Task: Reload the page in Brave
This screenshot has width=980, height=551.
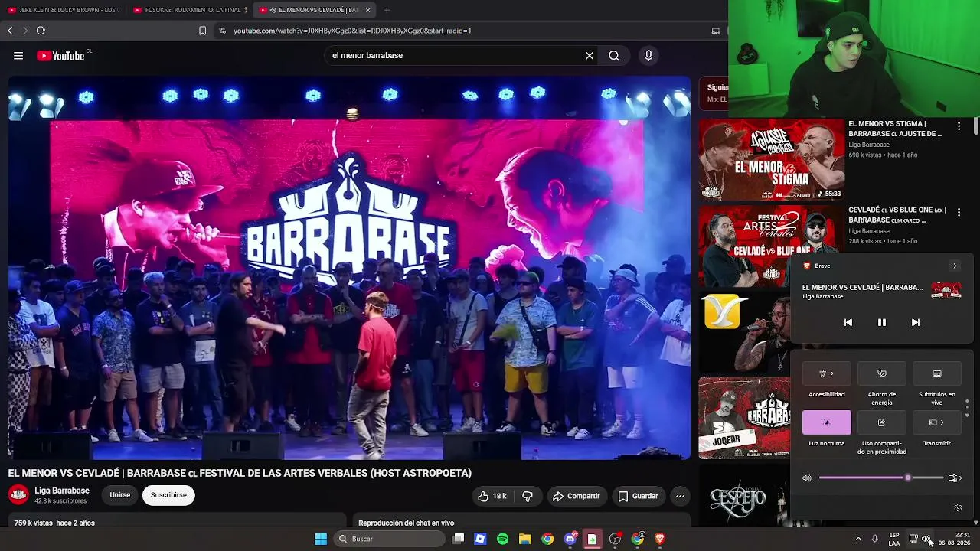Action: (x=41, y=31)
